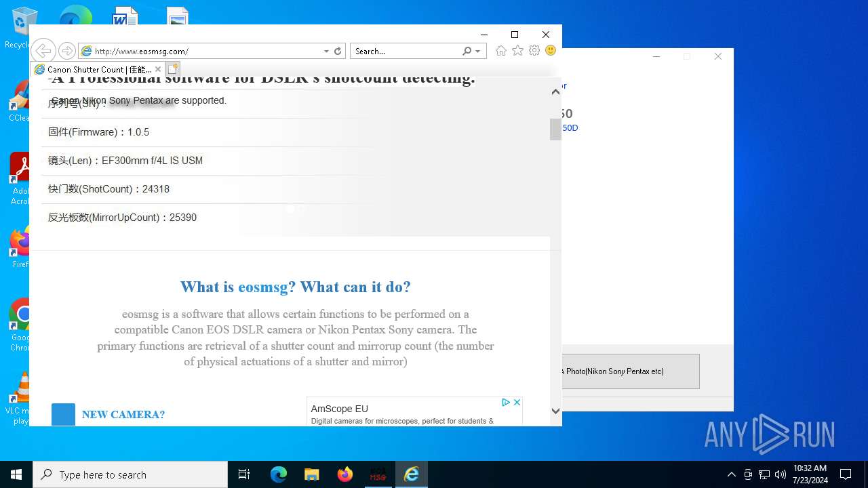Click the blue square icon beside NEW CAMERA

(64, 415)
